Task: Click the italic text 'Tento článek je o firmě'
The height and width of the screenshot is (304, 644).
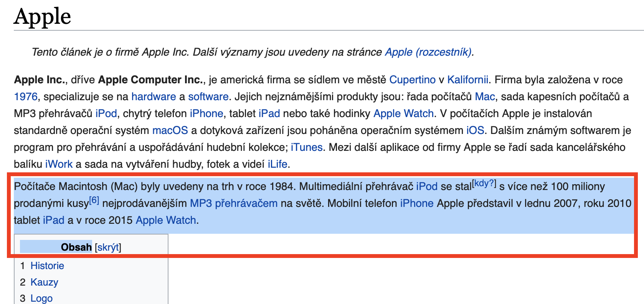Action: pyautogui.click(x=86, y=52)
